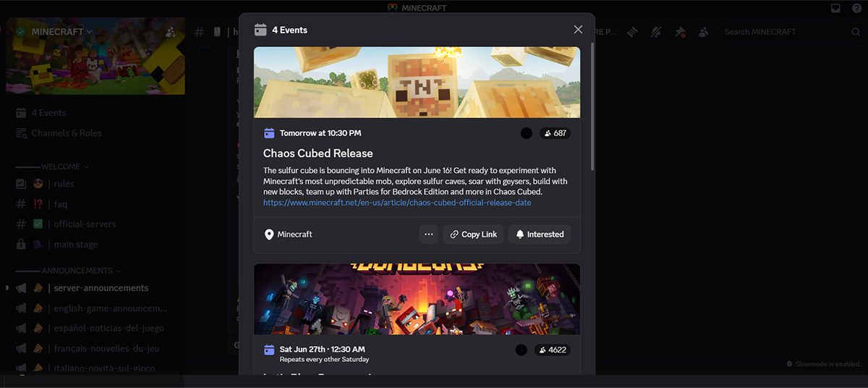Click the hash icon beside faq
Screen dimensions: 868x388
tap(21, 204)
